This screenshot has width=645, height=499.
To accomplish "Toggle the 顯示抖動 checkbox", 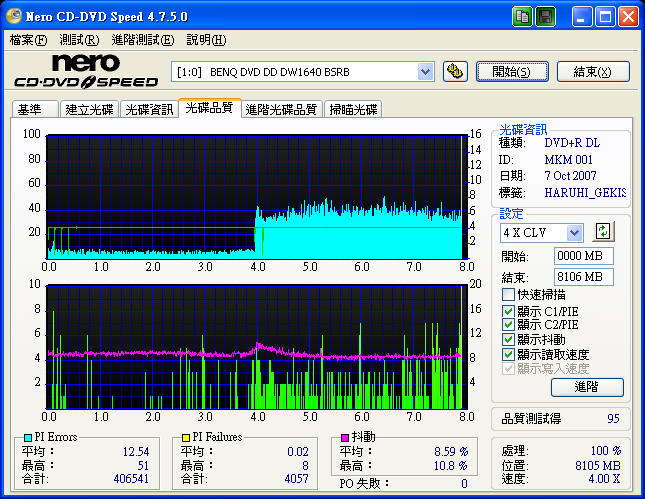I will (x=508, y=339).
